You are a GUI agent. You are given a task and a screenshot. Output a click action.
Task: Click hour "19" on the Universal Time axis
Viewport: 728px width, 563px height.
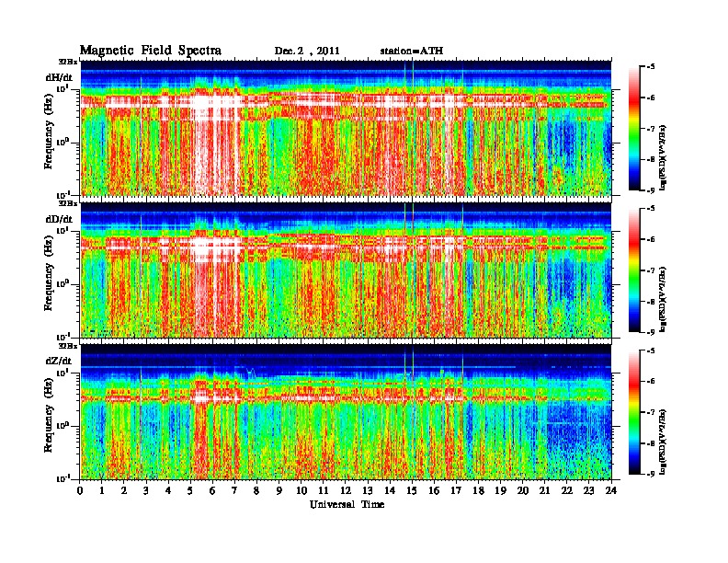tap(500, 490)
